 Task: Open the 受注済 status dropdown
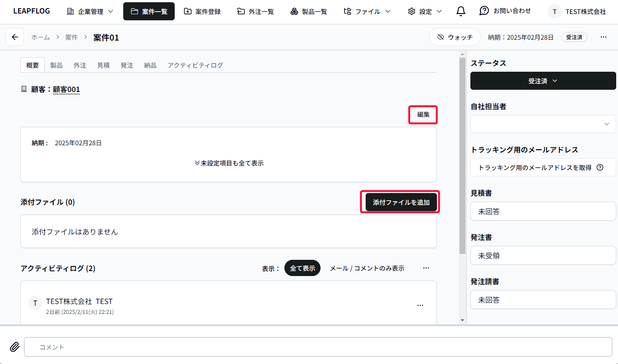click(543, 81)
